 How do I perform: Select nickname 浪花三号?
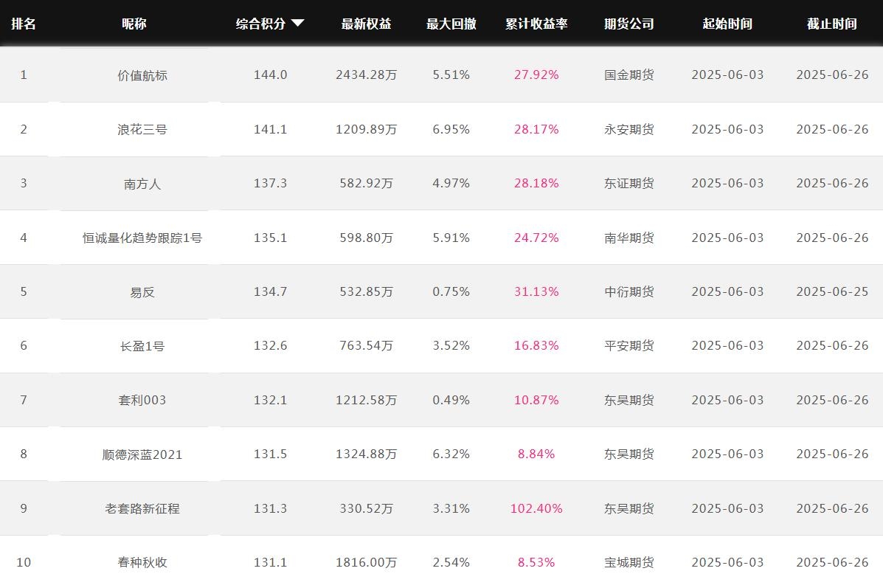point(142,130)
